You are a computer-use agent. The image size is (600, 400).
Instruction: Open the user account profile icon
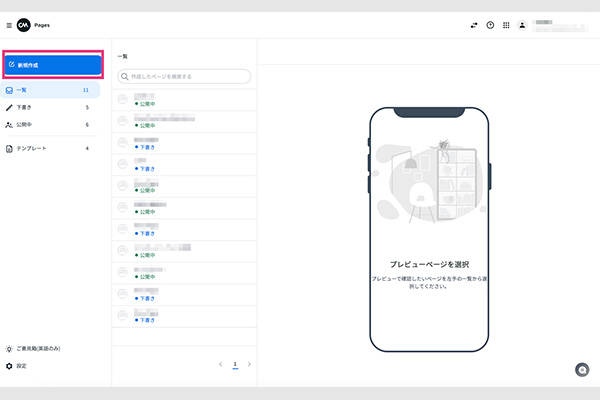[x=522, y=25]
